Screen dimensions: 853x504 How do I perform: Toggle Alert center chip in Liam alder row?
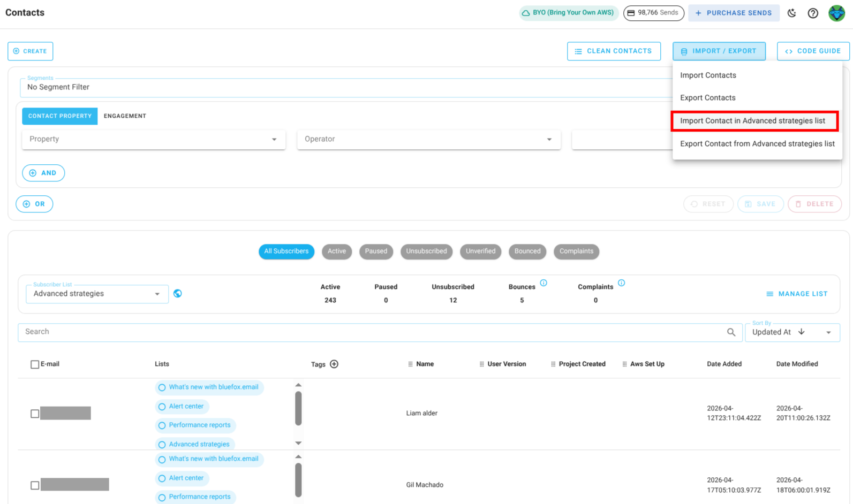coord(182,407)
